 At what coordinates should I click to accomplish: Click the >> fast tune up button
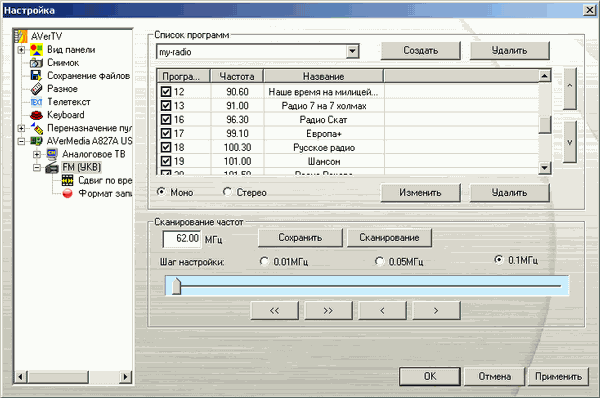click(328, 310)
